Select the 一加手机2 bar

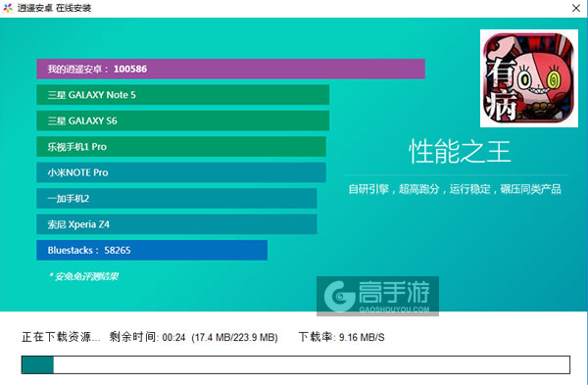click(x=176, y=198)
